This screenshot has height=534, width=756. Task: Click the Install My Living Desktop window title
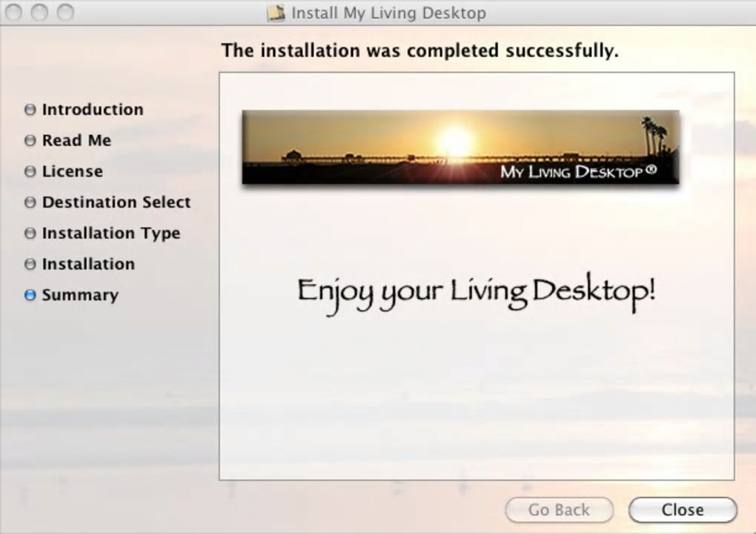(388, 13)
